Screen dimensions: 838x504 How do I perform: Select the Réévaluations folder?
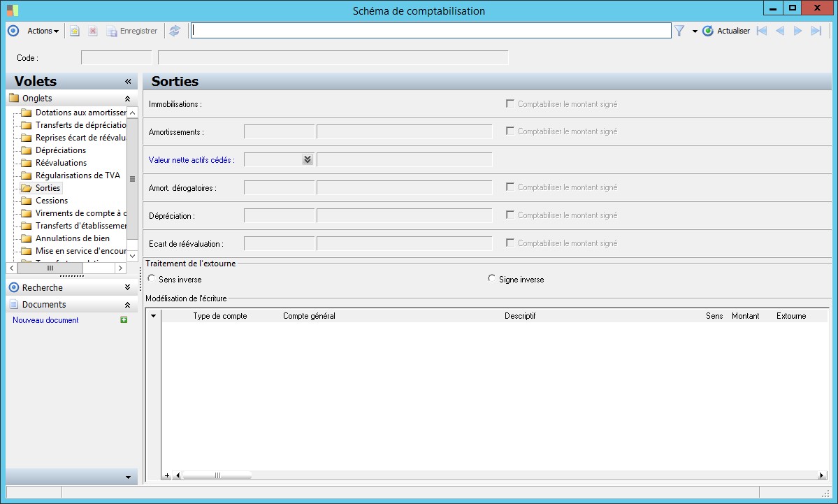[61, 162]
